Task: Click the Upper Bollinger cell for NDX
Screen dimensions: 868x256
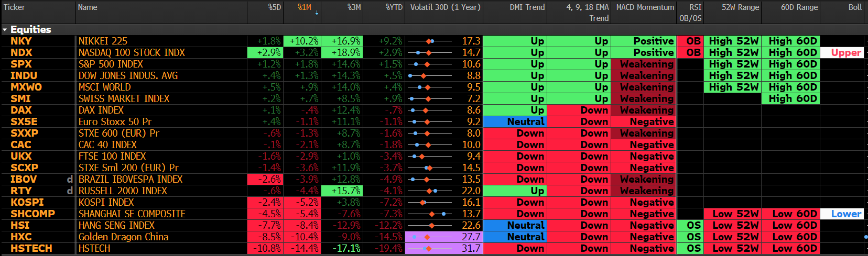Action: (842, 52)
